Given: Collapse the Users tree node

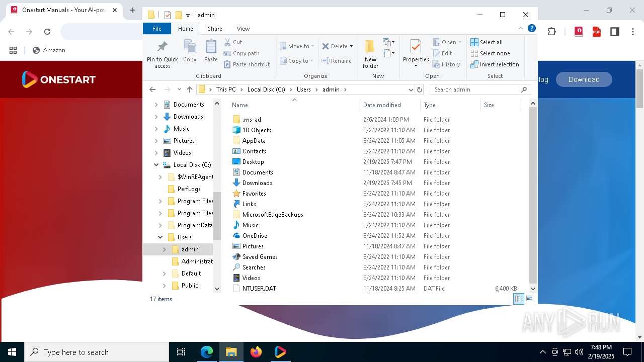Looking at the screenshot, I should [x=160, y=237].
